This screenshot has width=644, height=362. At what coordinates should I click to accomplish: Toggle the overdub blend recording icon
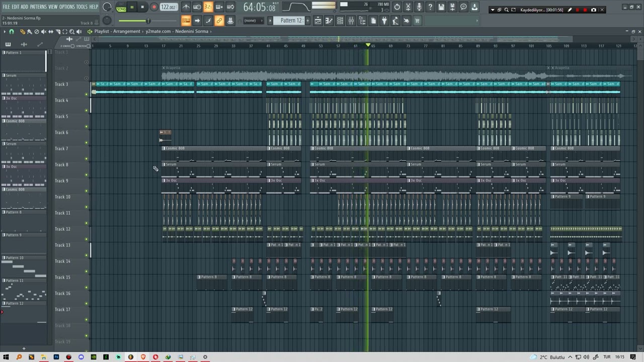tap(219, 7)
